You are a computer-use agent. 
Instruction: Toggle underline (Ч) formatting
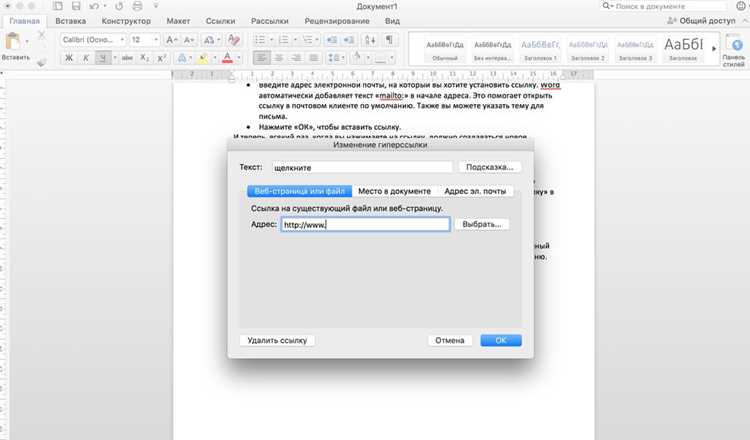pos(102,58)
